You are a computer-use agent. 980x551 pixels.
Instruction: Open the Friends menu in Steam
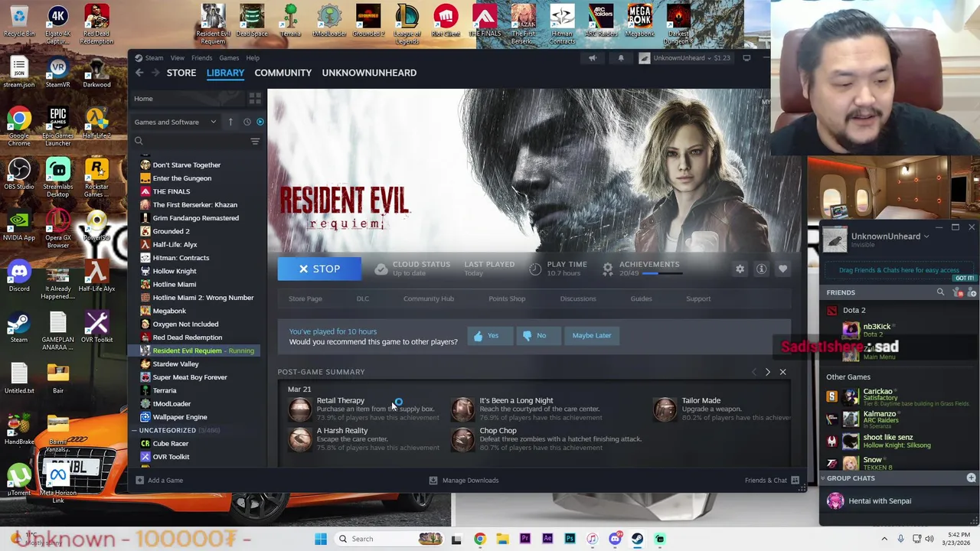click(x=202, y=58)
